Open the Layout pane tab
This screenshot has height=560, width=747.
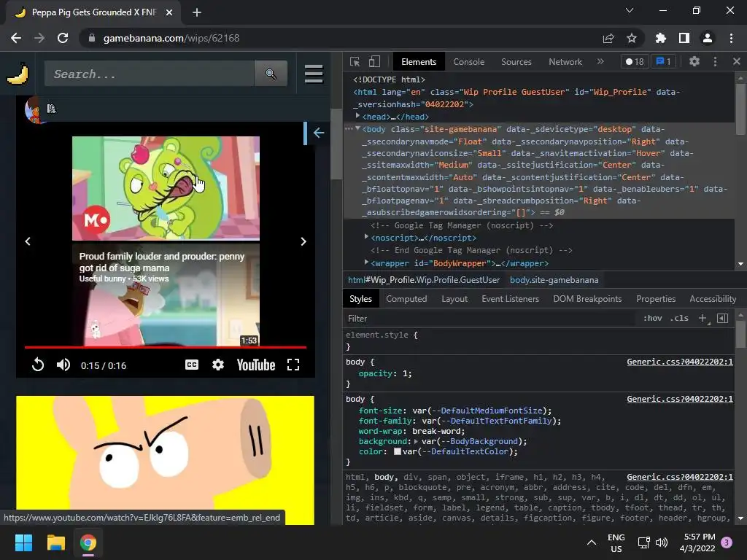[x=454, y=299]
